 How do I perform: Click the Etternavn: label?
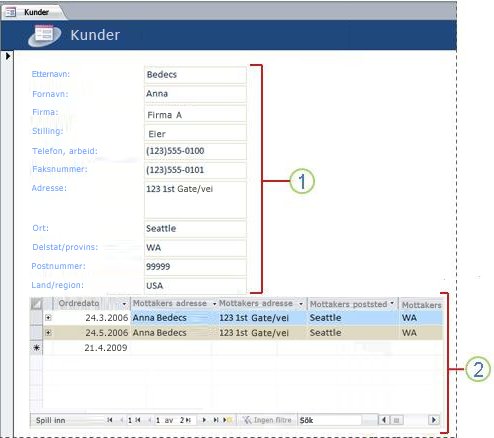[x=51, y=74]
